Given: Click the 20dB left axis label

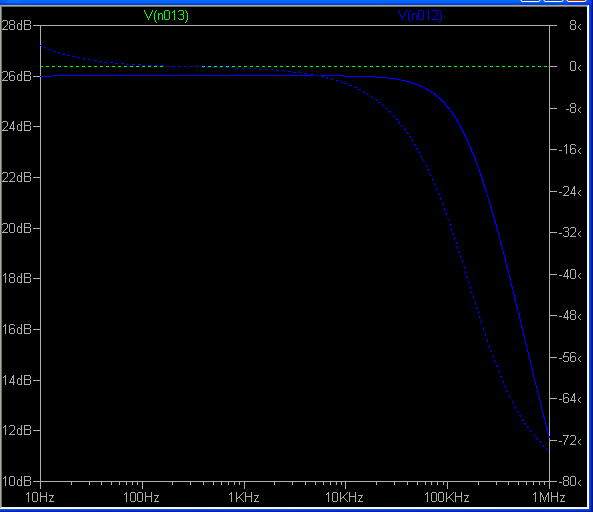Looking at the screenshot, I should tap(16, 228).
